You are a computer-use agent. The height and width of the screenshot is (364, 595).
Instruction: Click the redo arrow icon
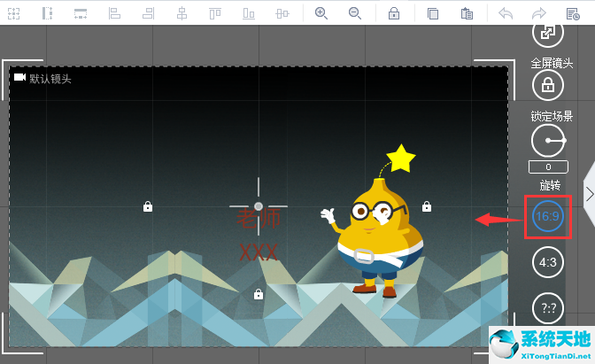[538, 13]
